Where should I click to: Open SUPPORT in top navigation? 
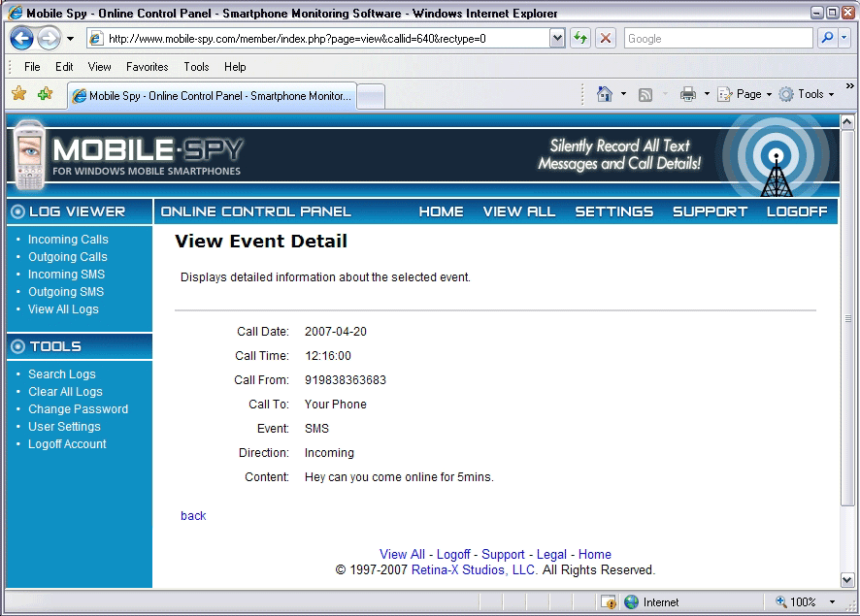click(x=710, y=211)
